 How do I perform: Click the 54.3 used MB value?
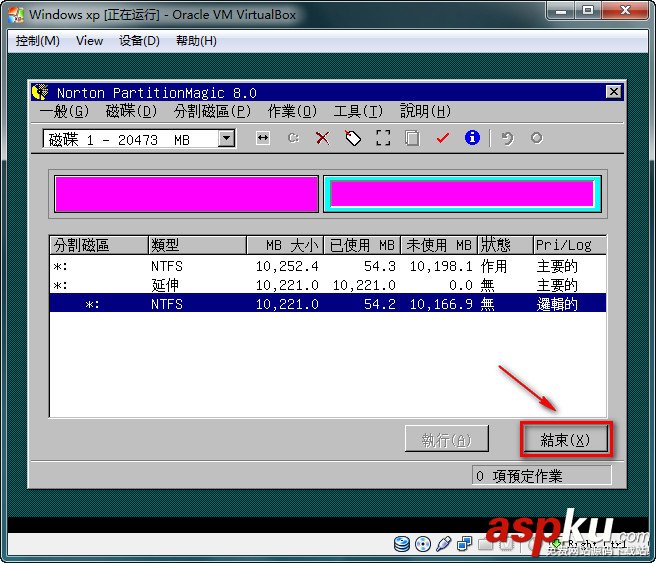[379, 266]
